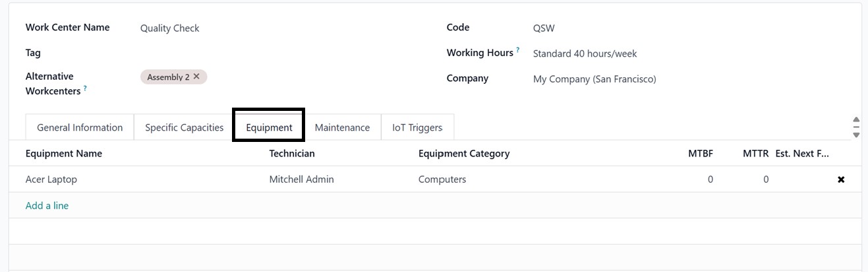Delete the Acer Laptop equipment row

click(x=841, y=180)
